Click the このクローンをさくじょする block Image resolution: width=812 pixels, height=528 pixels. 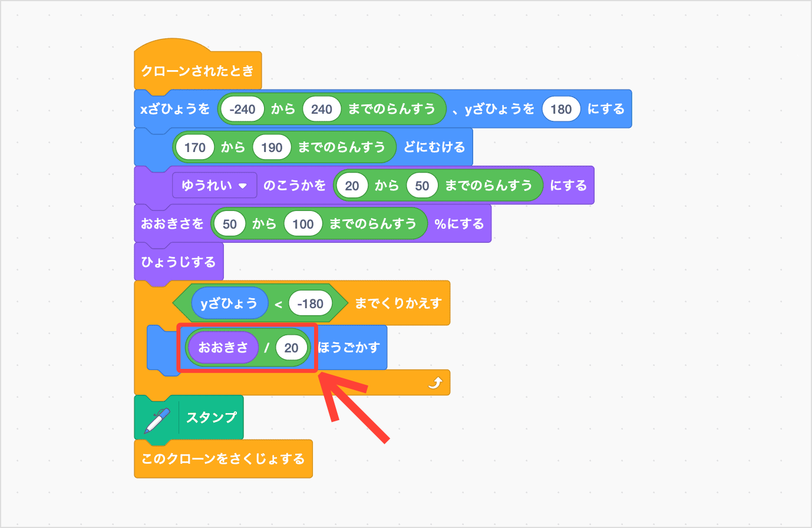coord(223,458)
